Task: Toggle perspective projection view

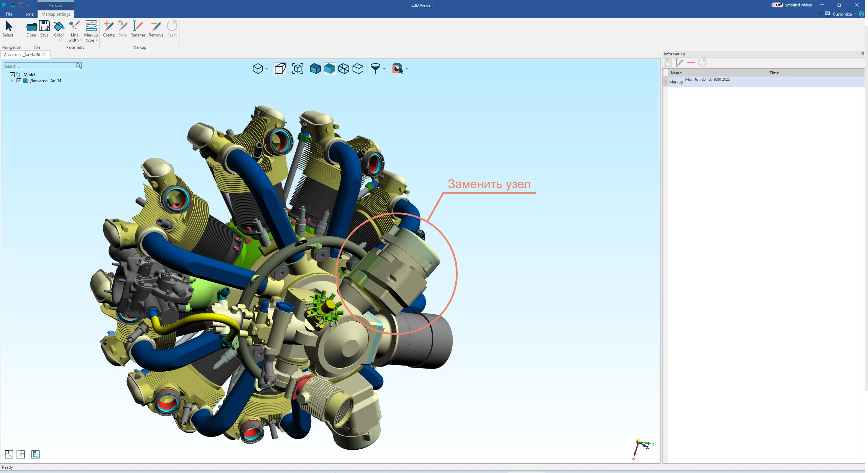Action: coord(280,69)
